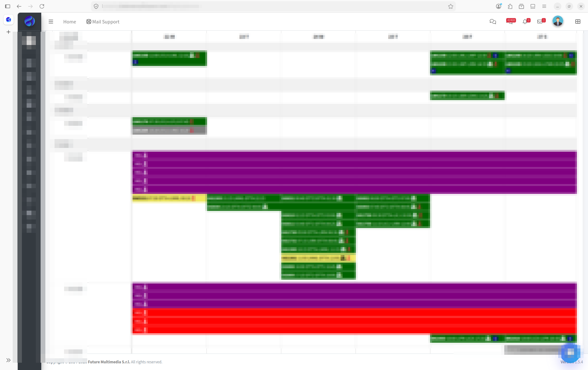Open the chat conversations icon in the header
This screenshot has height=370, width=588.
(x=493, y=22)
